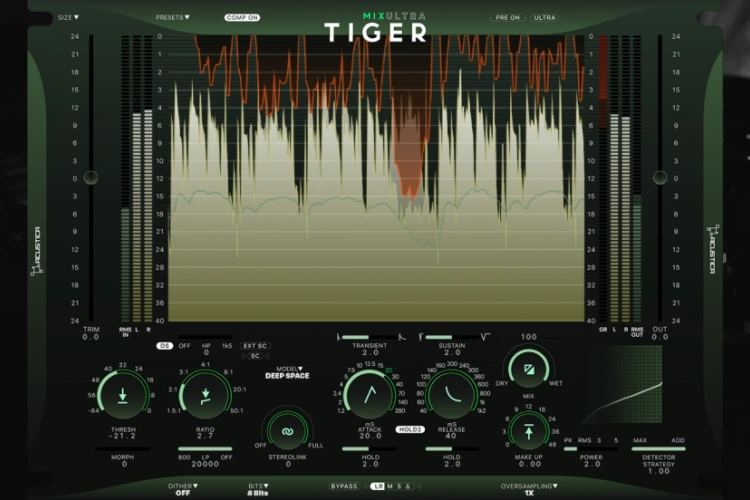
Task: Open the BITS dropdown
Action: 258,486
